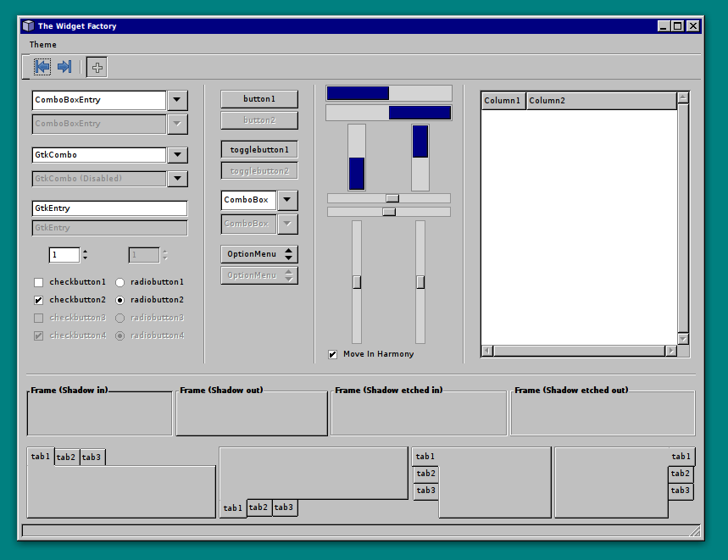The height and width of the screenshot is (560, 728).
Task: Click the left vertical slider handle
Action: point(357,282)
